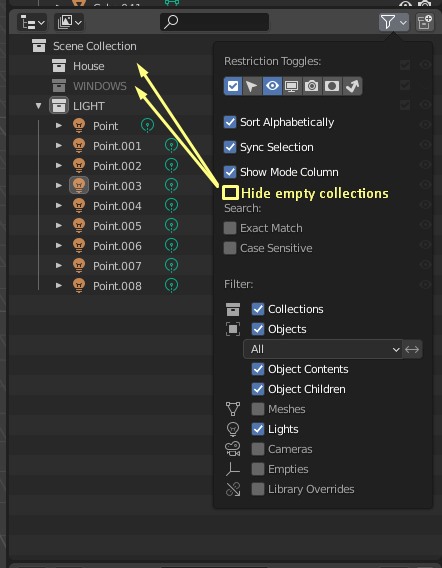442x568 pixels.
Task: Expand Point.001 in the outliner
Action: pos(58,146)
